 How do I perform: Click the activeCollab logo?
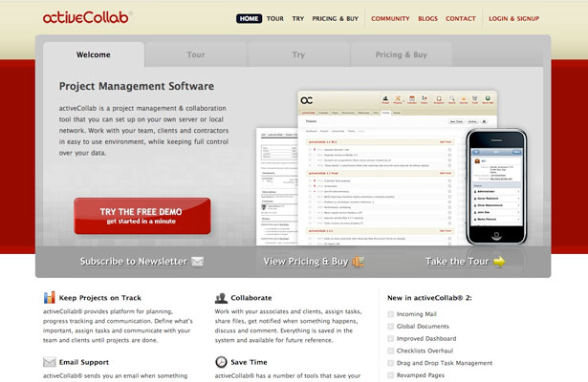pos(87,17)
